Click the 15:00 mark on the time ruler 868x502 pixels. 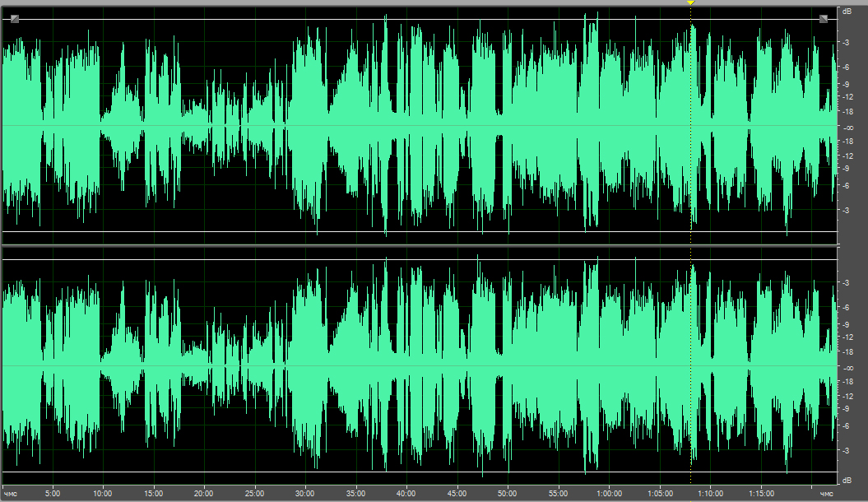(x=153, y=493)
